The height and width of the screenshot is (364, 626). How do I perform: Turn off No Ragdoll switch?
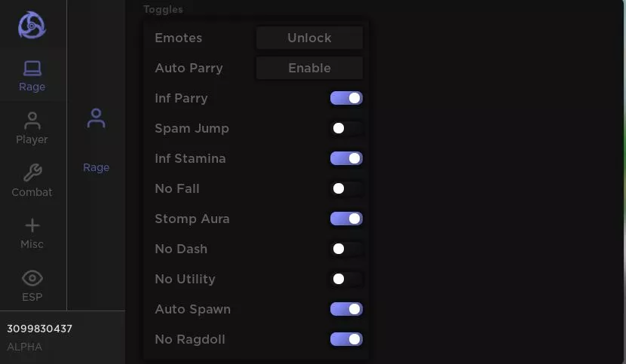point(346,339)
